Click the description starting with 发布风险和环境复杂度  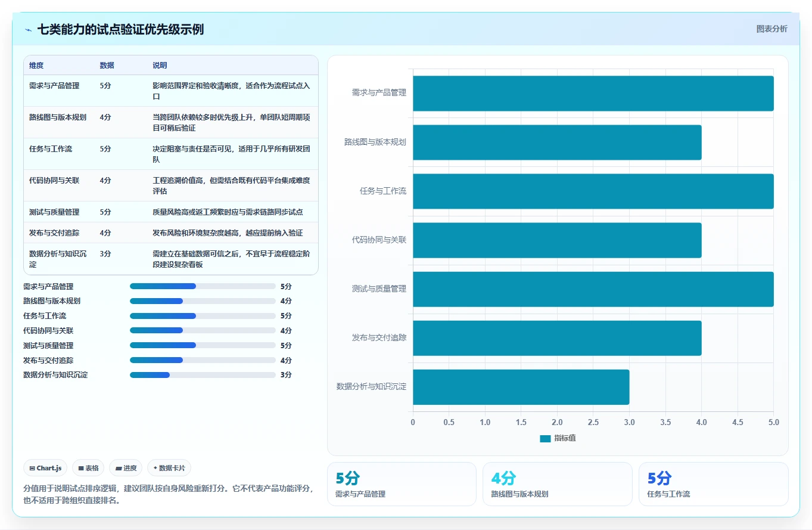228,233
